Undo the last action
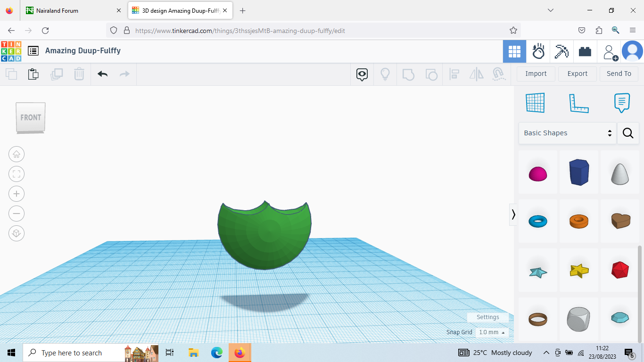This screenshot has height=362, width=644. coord(103,74)
